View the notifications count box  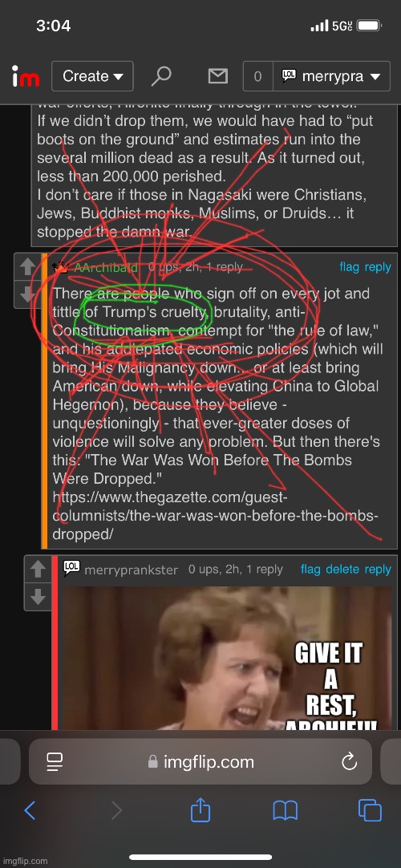pos(257,76)
